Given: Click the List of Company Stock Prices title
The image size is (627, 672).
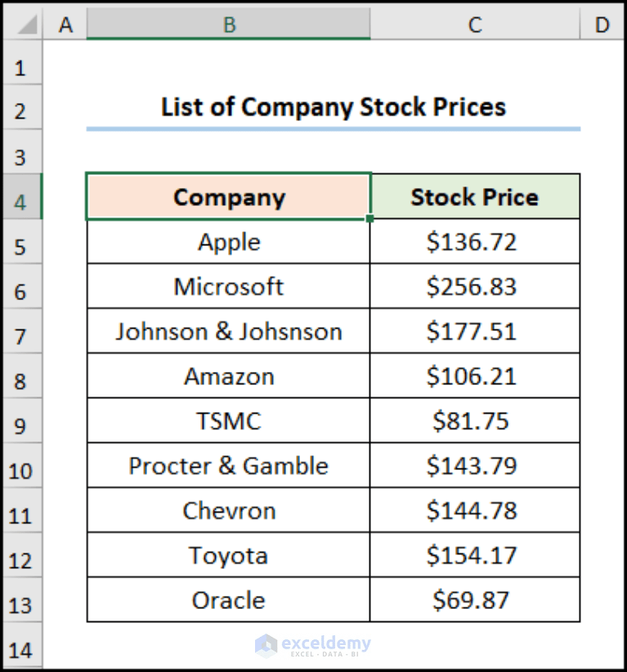Looking at the screenshot, I should tap(334, 106).
